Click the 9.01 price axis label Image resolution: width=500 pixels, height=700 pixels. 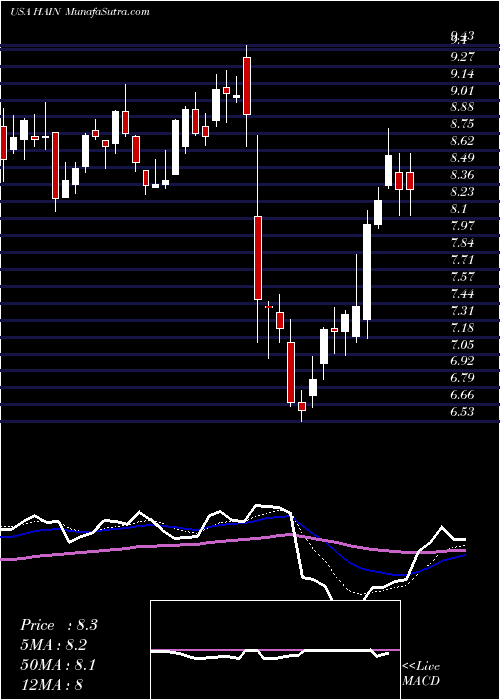tap(462, 91)
